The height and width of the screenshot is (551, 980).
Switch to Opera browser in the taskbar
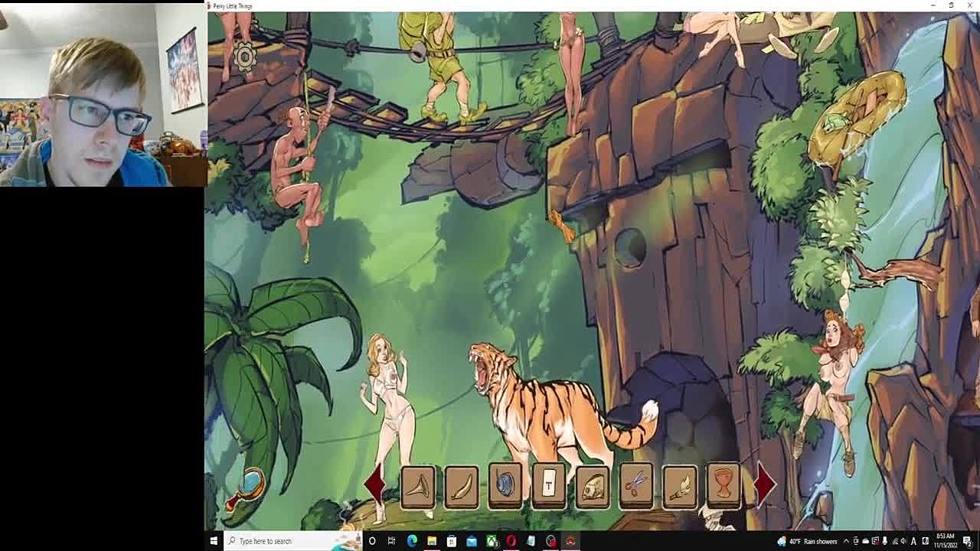pyautogui.click(x=511, y=541)
